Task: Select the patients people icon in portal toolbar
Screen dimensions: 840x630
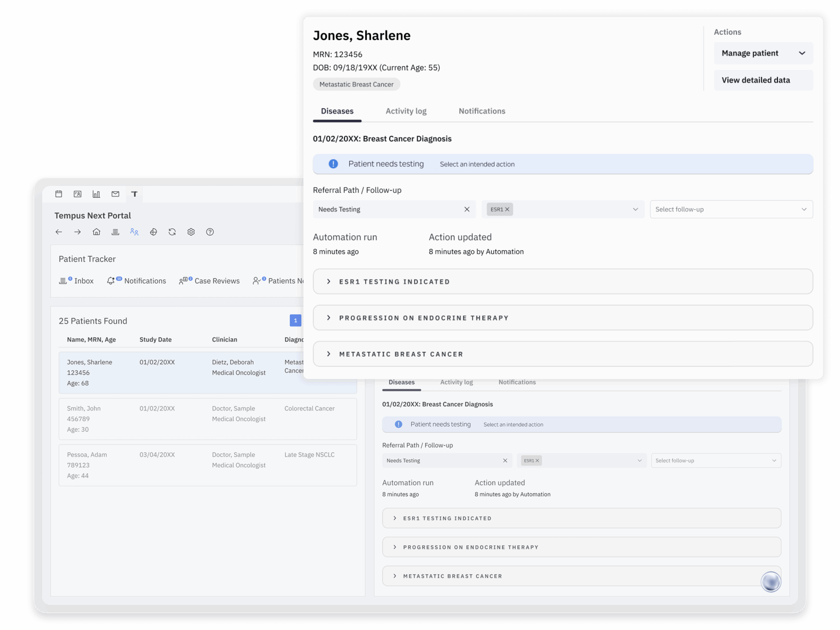Action: [x=135, y=232]
